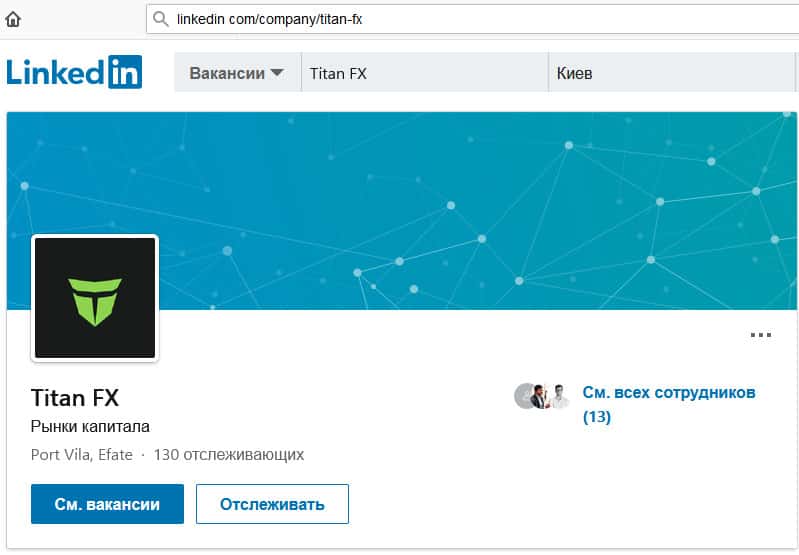Image resolution: width=799 pixels, height=555 pixels.
Task: Click the Рынки капитала industry text
Action: [90, 426]
